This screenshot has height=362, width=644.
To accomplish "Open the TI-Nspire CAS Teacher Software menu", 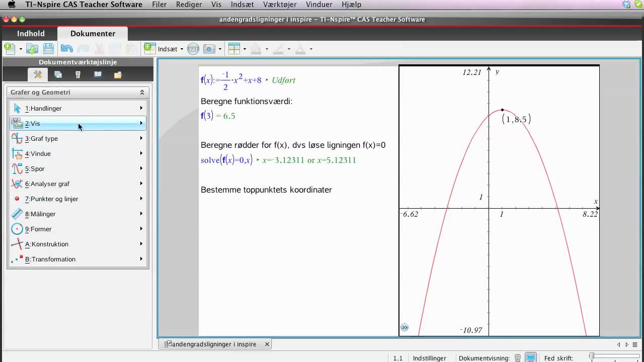I will [84, 5].
